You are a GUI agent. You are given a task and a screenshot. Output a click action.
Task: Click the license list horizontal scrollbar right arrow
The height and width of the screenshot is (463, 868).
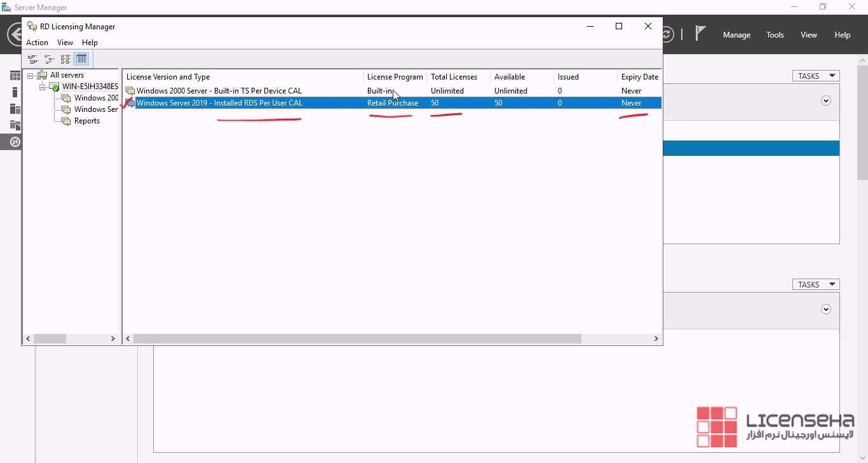tap(656, 339)
